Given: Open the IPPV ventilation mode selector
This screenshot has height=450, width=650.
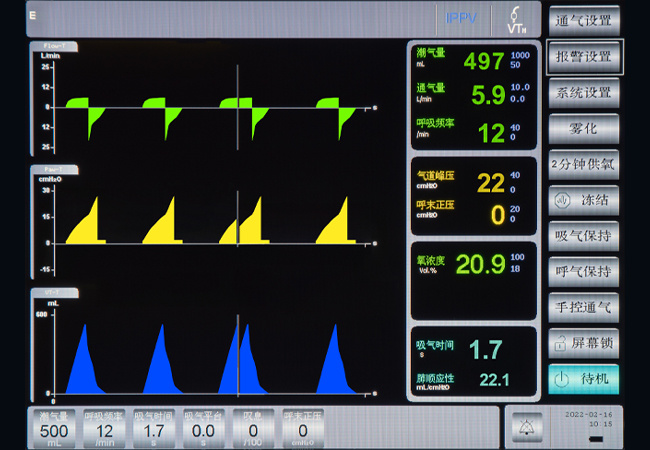Looking at the screenshot, I should pos(460,18).
